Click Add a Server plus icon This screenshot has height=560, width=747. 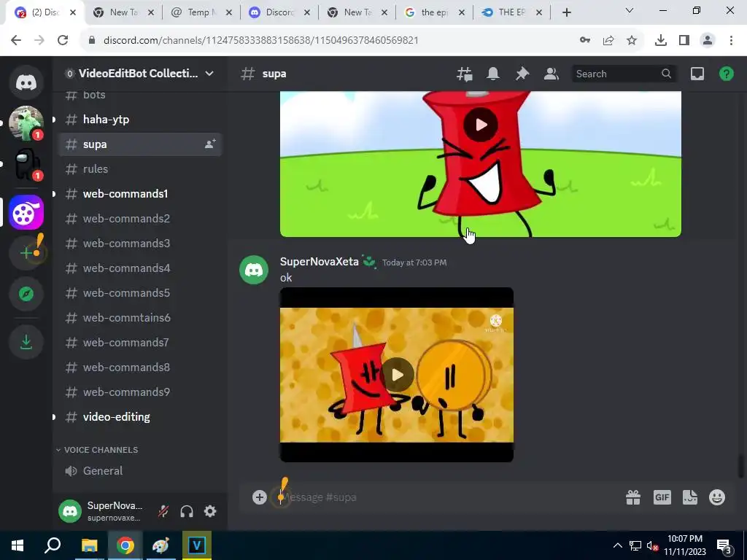click(x=26, y=253)
